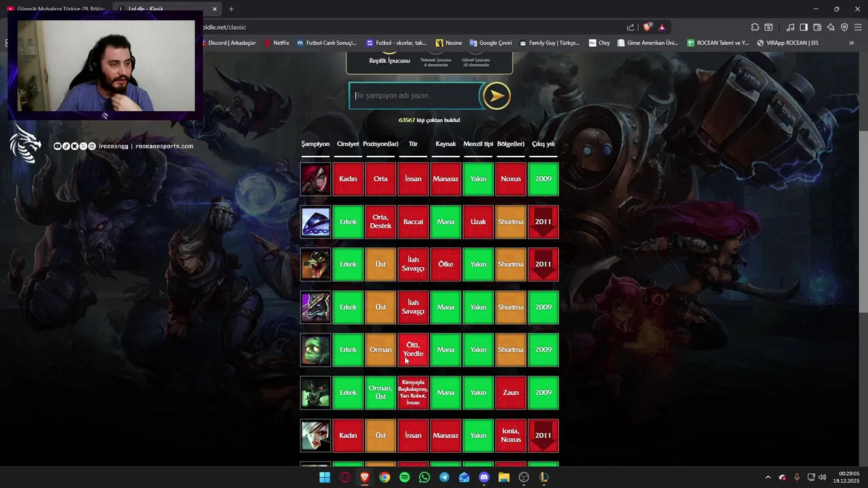Screen dimensions: 868x488
Task: Click the red Noxus cell in Katarina's row
Action: (x=511, y=179)
